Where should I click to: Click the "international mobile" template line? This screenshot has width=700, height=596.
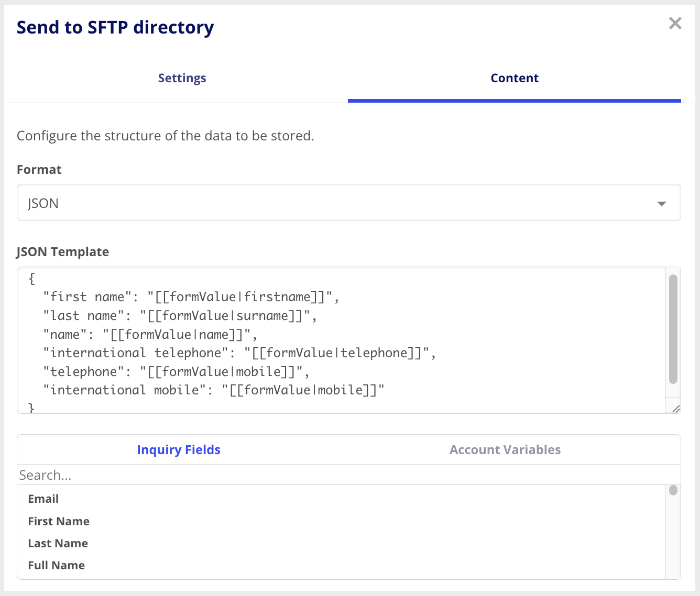(x=214, y=390)
